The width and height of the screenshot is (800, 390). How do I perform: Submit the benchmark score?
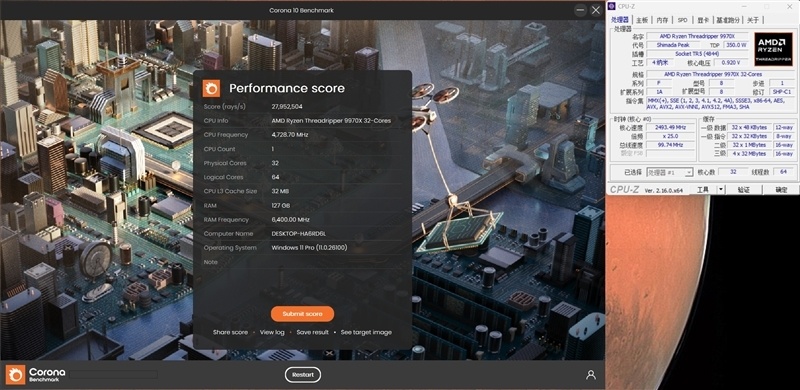click(x=303, y=314)
